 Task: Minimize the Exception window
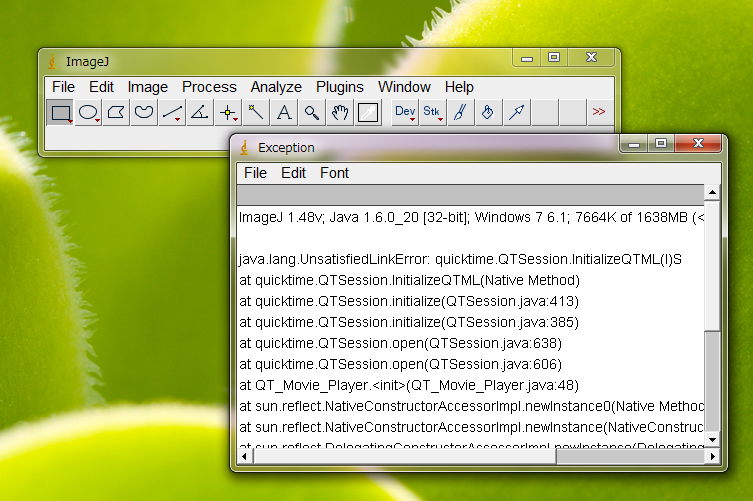click(x=634, y=144)
